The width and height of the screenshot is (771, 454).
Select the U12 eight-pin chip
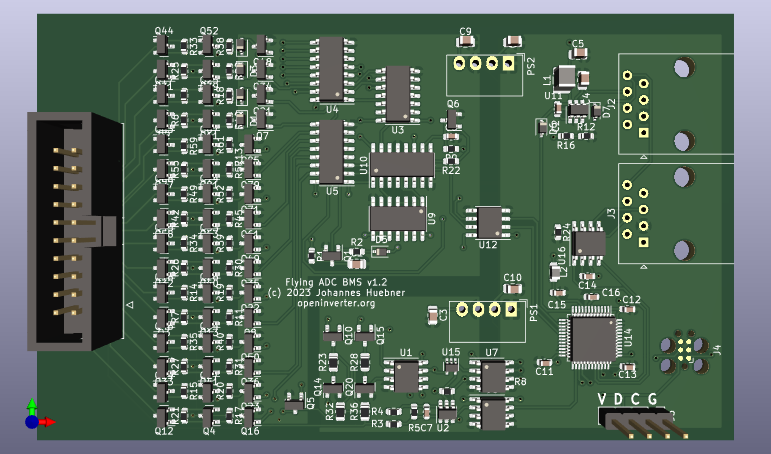(488, 221)
